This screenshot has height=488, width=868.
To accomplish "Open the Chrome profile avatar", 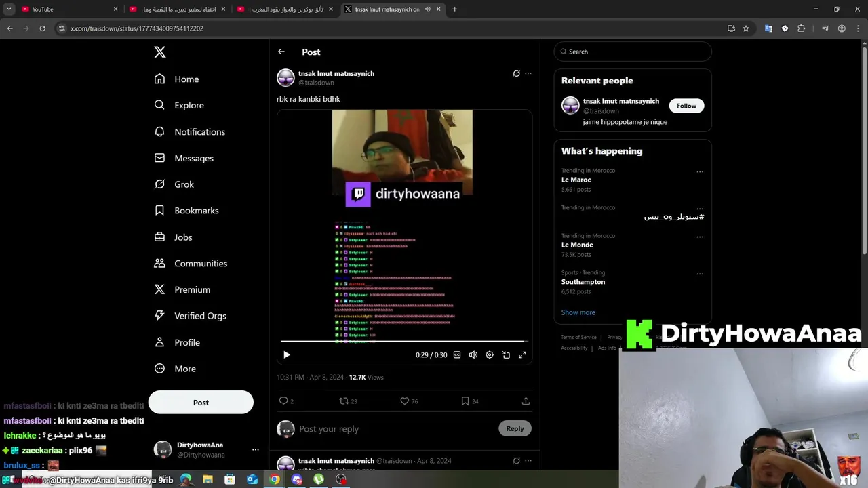I will [x=842, y=28].
